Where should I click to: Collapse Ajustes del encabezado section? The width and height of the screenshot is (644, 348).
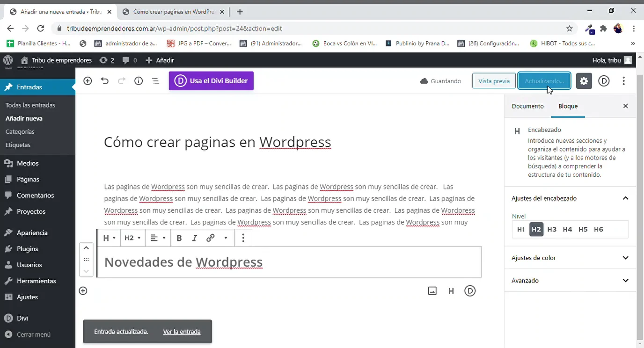click(570, 198)
